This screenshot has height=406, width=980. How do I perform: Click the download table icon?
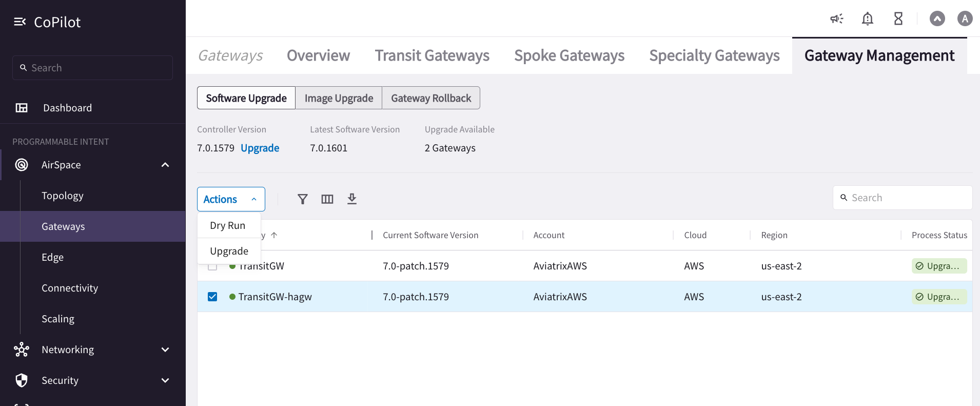(x=352, y=199)
